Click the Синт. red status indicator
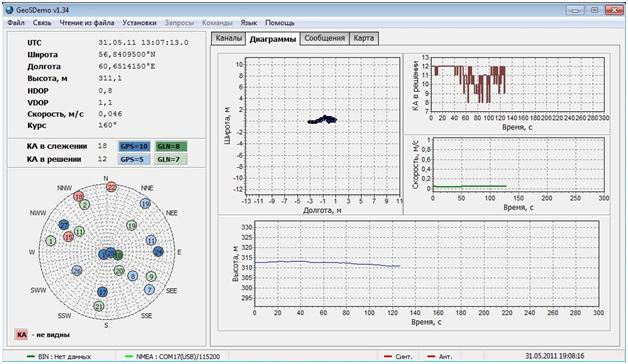Viewport: 628px width, 364px height. click(x=388, y=356)
